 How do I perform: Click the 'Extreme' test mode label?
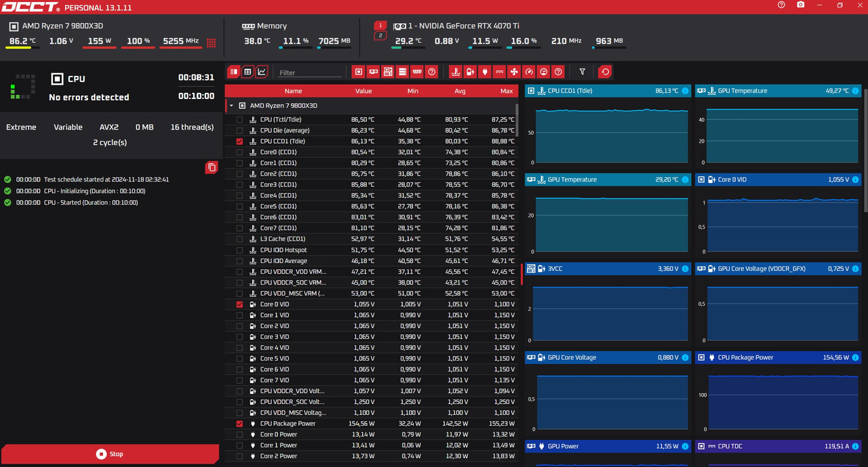21,127
